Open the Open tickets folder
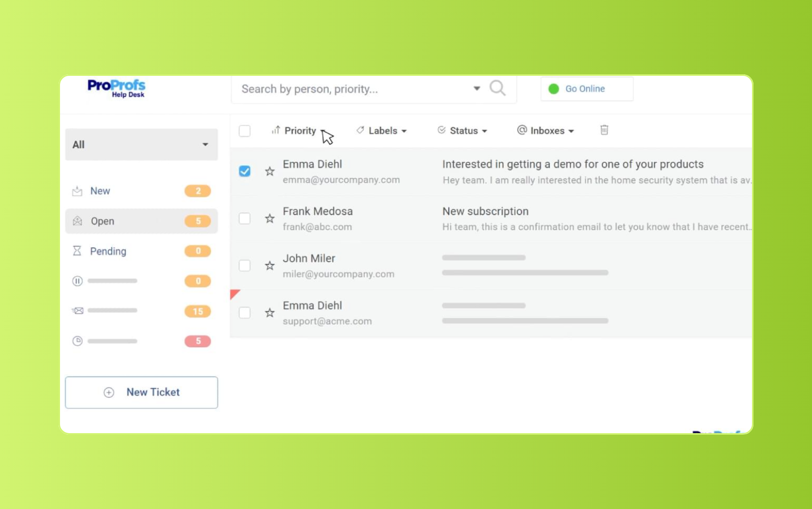 pos(141,221)
